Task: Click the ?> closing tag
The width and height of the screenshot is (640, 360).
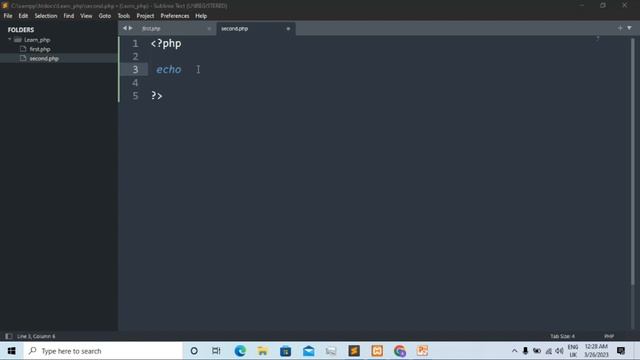Action: (157, 96)
